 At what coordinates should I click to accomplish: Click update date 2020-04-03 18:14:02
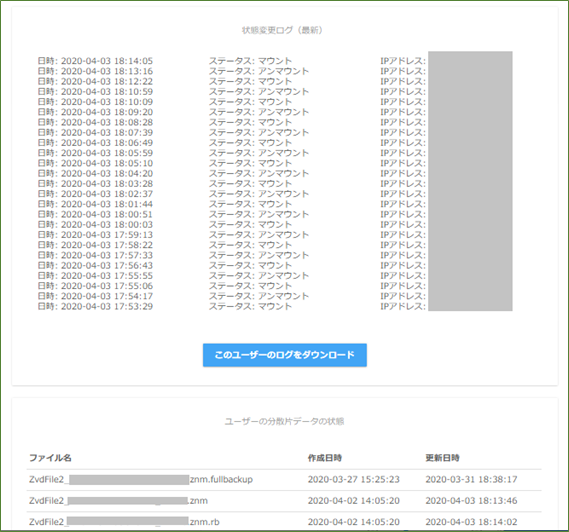coord(471,522)
